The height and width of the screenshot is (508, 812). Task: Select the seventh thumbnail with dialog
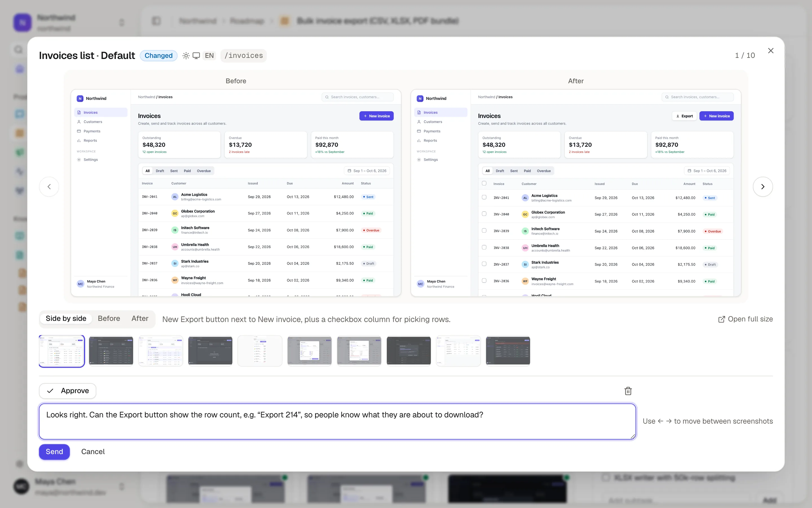pyautogui.click(x=359, y=351)
